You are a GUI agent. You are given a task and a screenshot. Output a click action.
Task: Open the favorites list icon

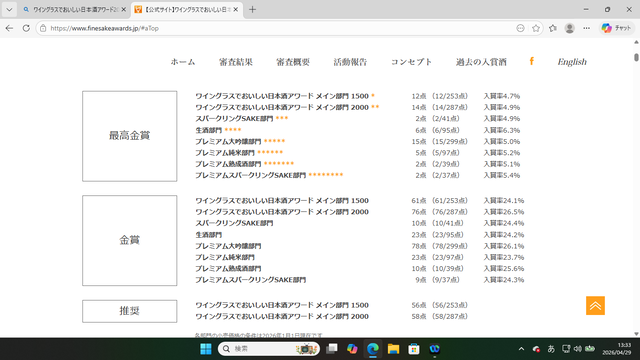[x=553, y=28]
